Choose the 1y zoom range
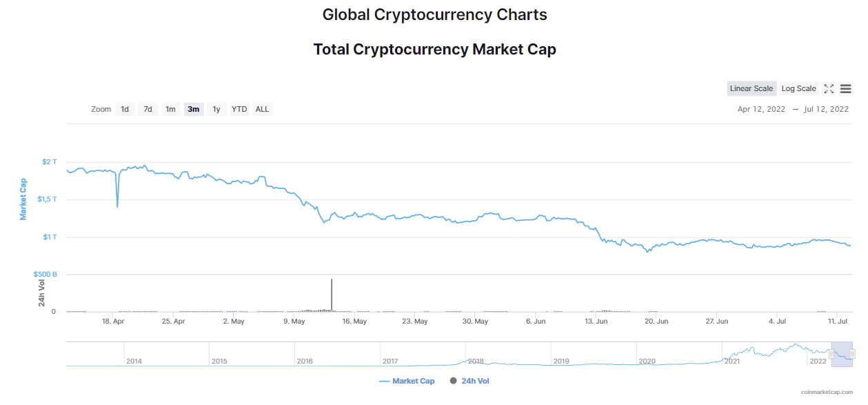Image resolution: width=868 pixels, height=405 pixels. click(216, 109)
